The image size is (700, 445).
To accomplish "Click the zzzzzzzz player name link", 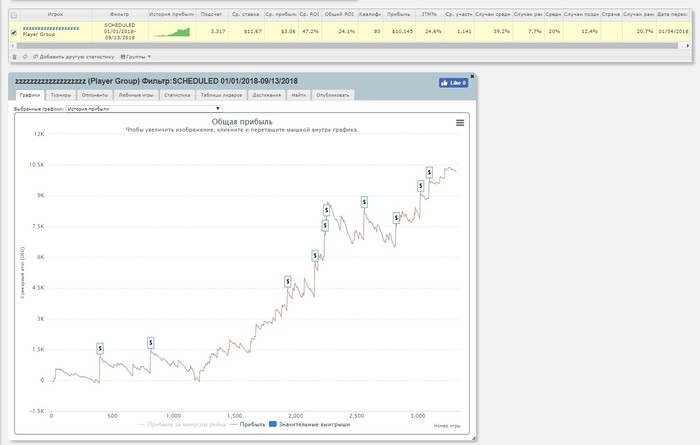I will coord(51,28).
